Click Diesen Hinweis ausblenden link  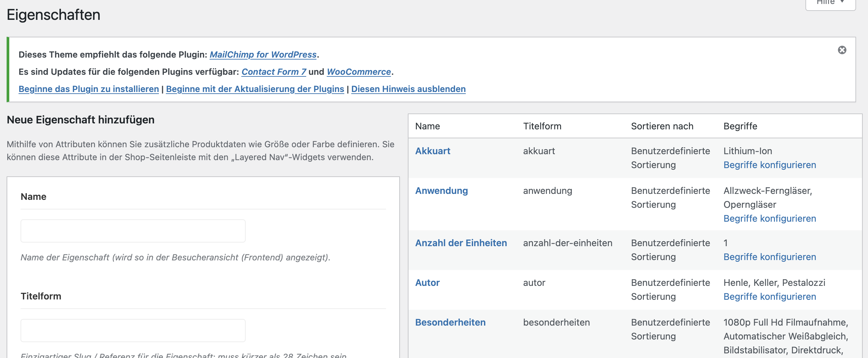[408, 89]
